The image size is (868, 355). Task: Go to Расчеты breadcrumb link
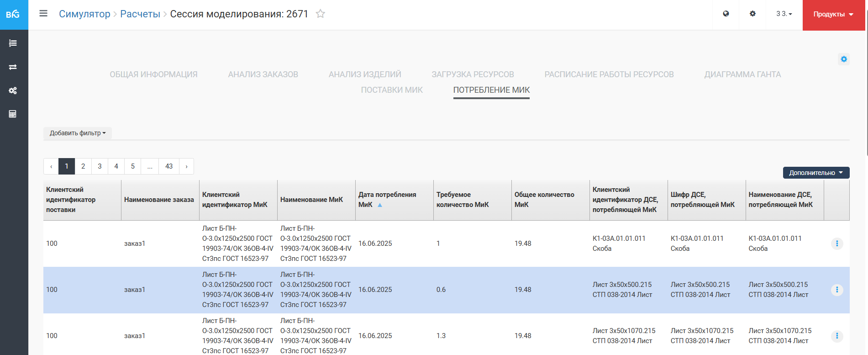point(140,14)
